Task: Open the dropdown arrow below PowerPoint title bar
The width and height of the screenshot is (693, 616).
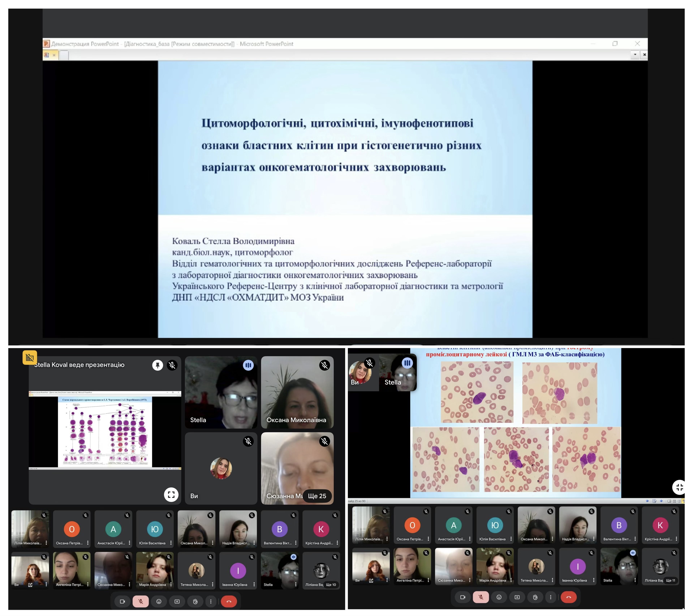Action: pyautogui.click(x=635, y=55)
